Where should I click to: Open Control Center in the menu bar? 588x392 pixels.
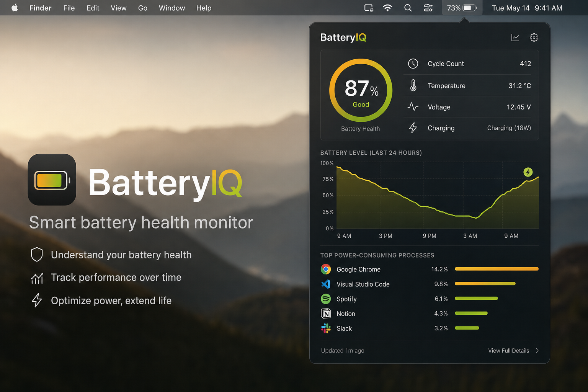[x=428, y=8]
